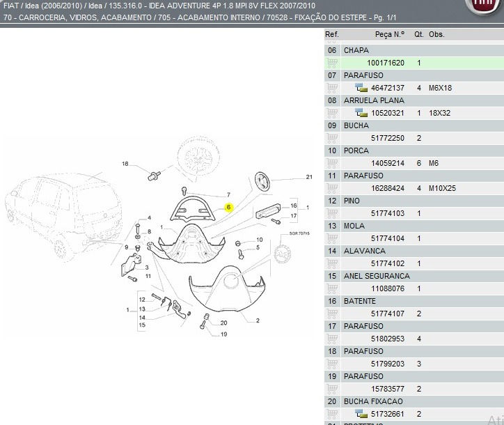Add part 51772250 to cart
This screenshot has width=504, height=425.
[332, 138]
